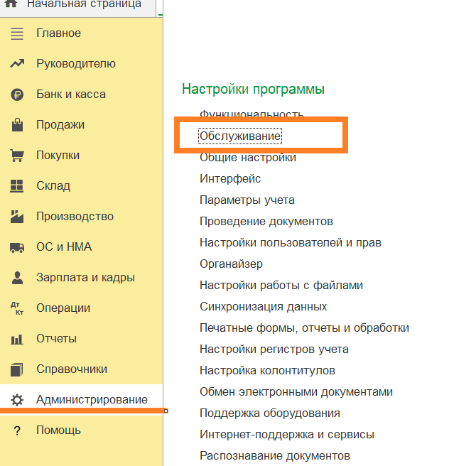Open Настройки регистров учета link
The image size is (476, 466).
coord(274,349)
